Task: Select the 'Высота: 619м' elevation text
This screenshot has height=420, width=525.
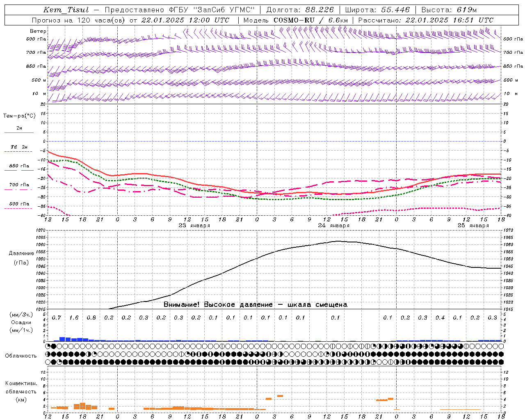Action: [449, 10]
